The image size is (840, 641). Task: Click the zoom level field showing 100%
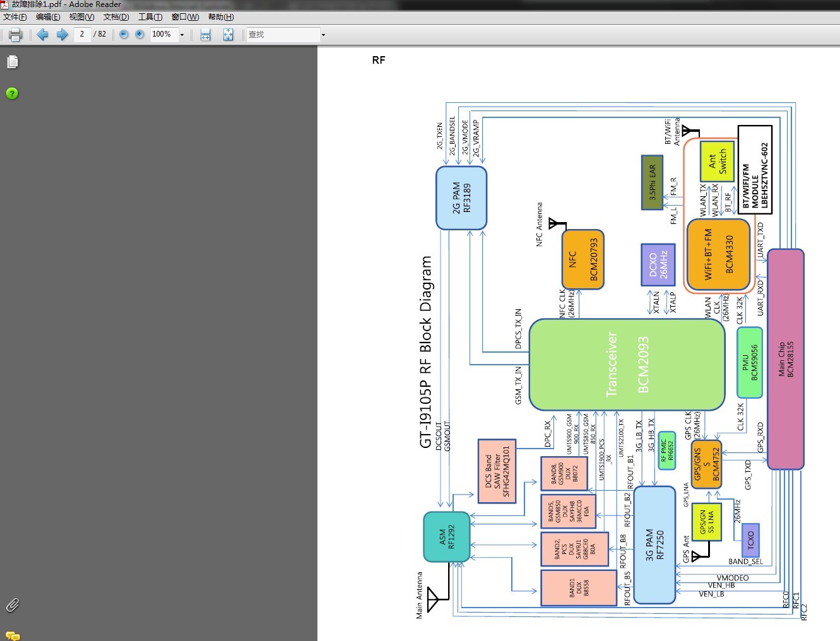click(163, 34)
